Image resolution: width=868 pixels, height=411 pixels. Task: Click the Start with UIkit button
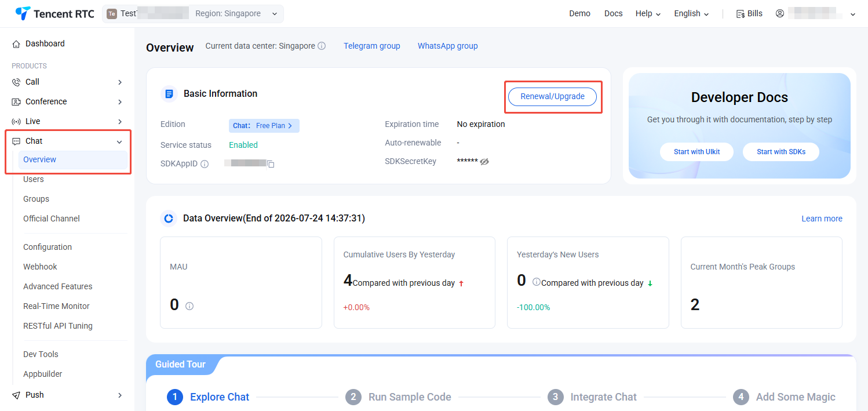(x=696, y=152)
